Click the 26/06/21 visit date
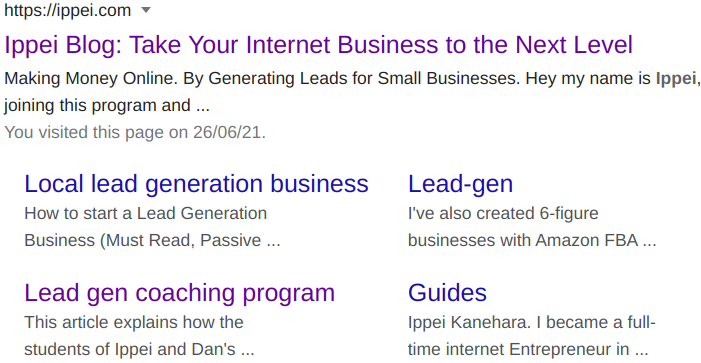701x363 pixels. 227,132
